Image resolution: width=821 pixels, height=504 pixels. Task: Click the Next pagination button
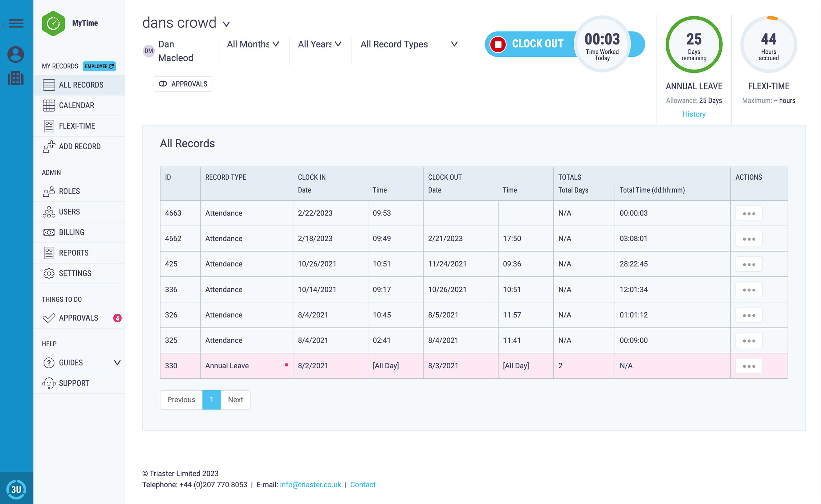pos(235,400)
